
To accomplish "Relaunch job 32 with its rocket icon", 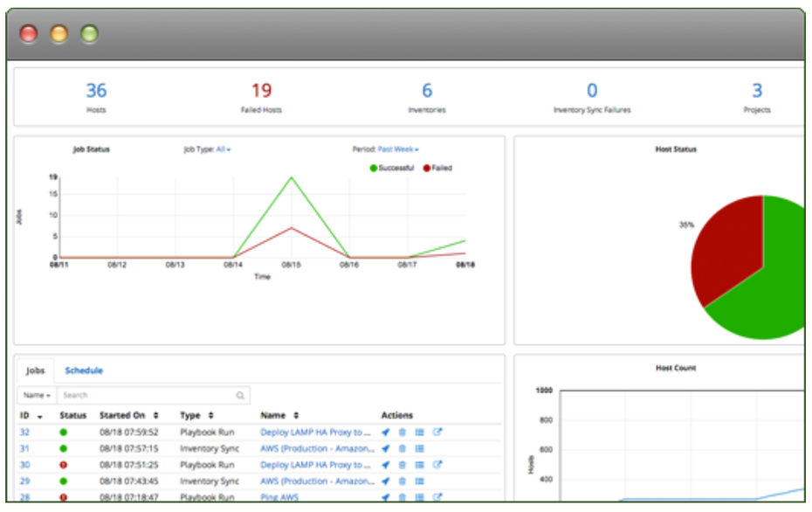I will pos(385,432).
